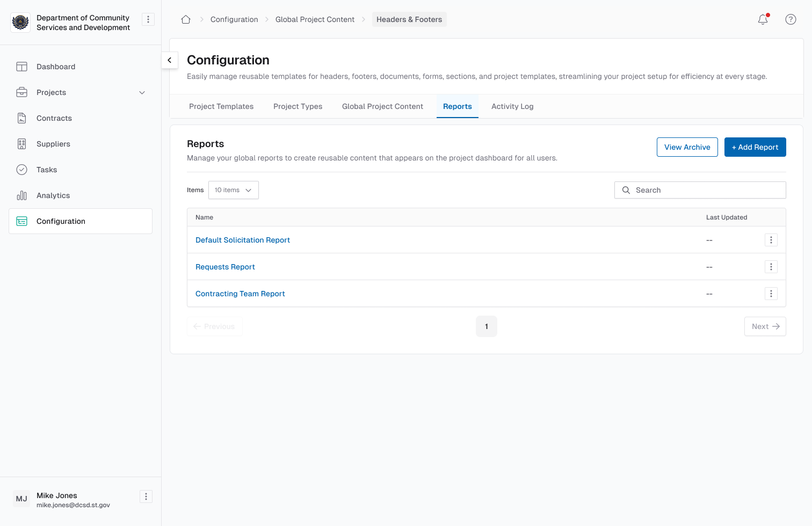
Task: Click the home breadcrumb icon
Action: 185,19
